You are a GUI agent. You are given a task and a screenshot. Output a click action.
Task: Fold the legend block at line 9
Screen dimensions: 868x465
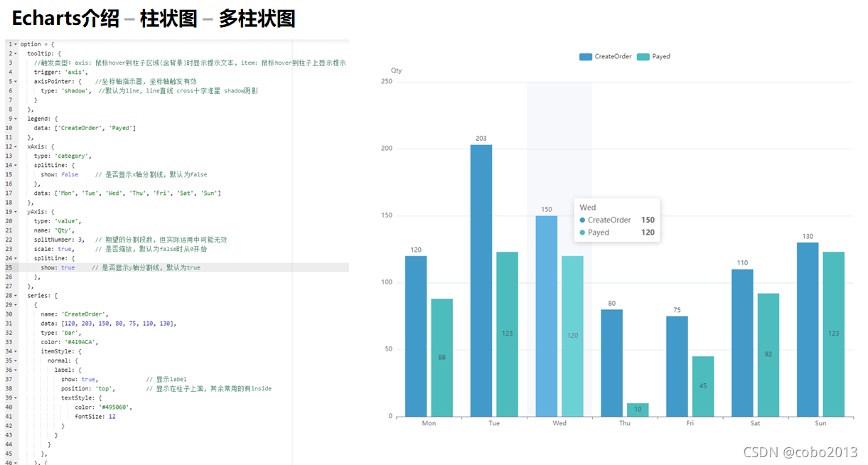pyautogui.click(x=16, y=119)
